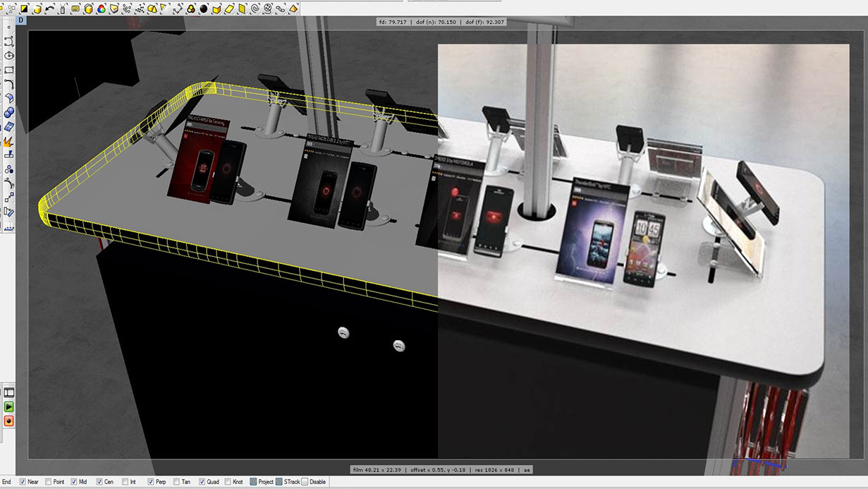Click the point cloud dots icon

[x=139, y=8]
